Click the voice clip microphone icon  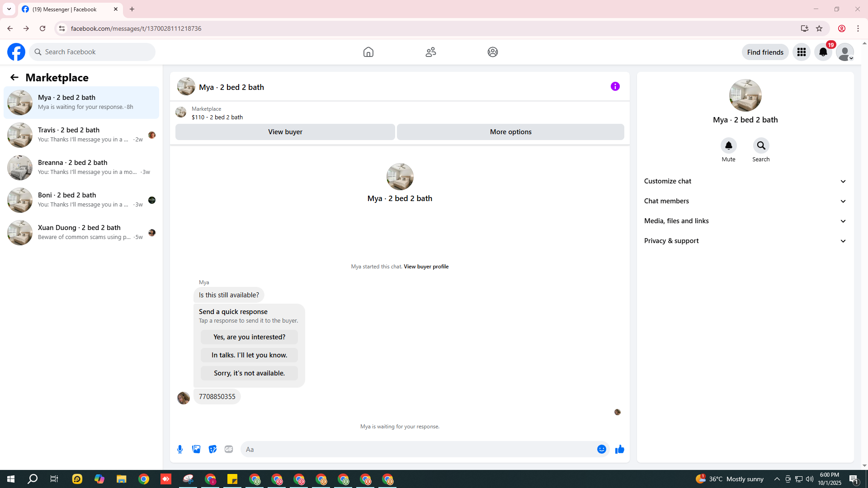pyautogui.click(x=180, y=449)
